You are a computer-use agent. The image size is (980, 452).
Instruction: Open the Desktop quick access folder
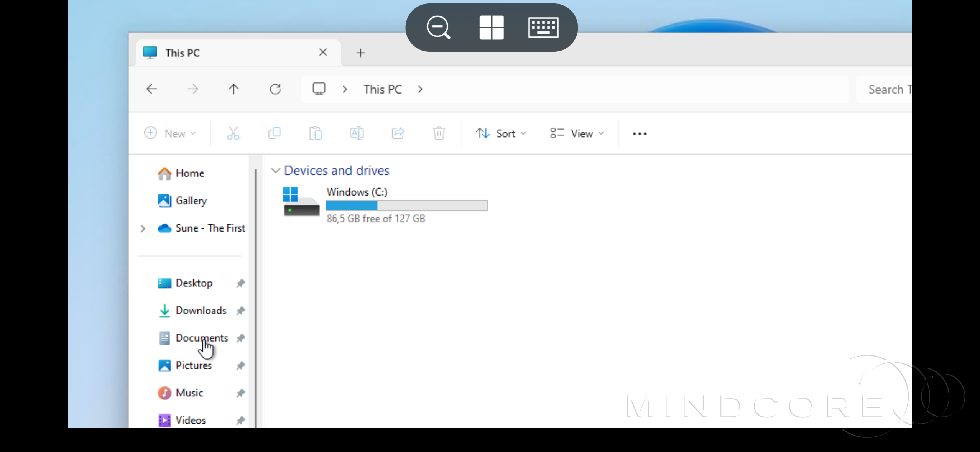185,283
